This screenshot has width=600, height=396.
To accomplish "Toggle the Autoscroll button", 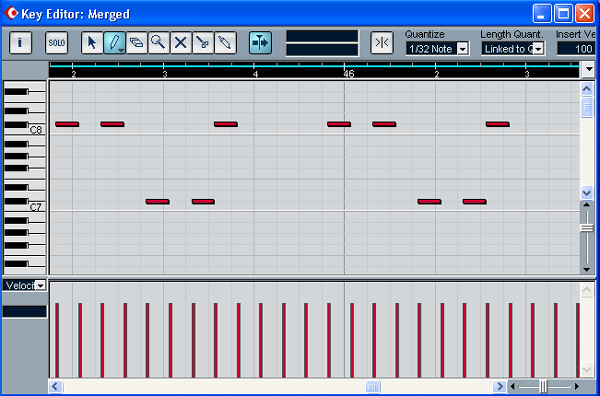I will tap(260, 42).
